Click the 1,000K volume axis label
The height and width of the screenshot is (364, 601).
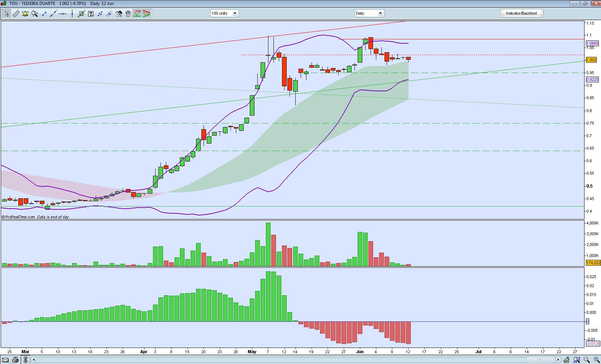click(592, 256)
